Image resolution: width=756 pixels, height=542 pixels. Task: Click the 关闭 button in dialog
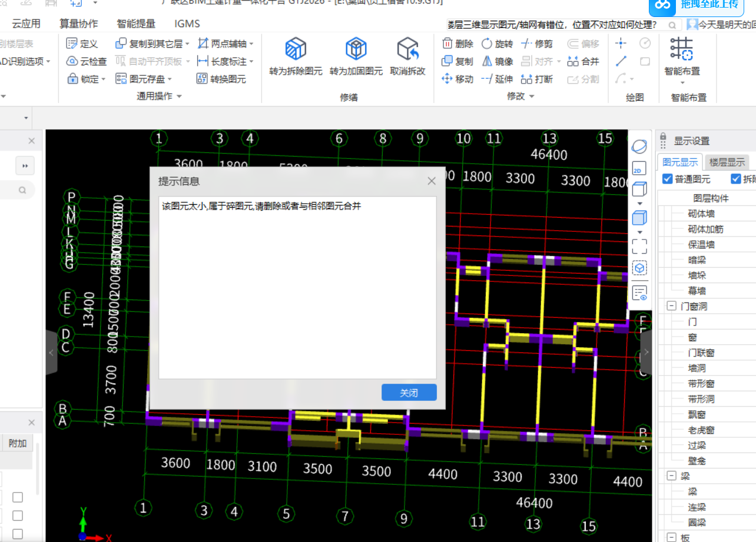[x=409, y=393]
